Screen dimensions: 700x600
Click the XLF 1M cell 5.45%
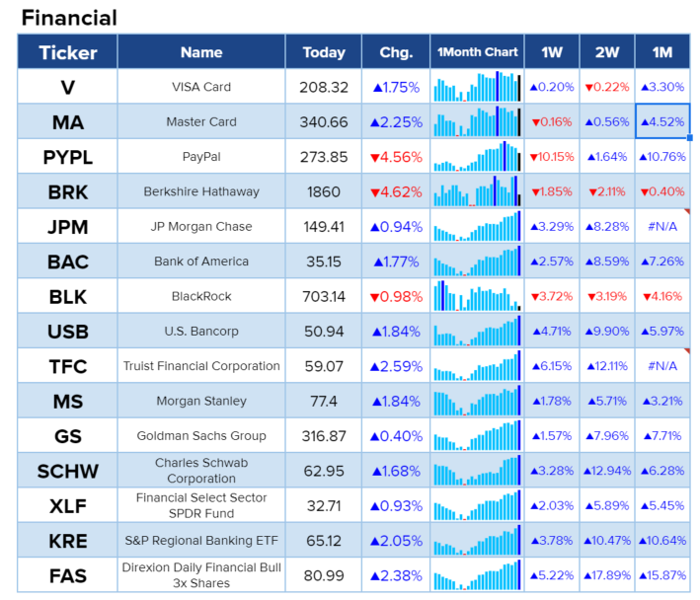point(662,505)
